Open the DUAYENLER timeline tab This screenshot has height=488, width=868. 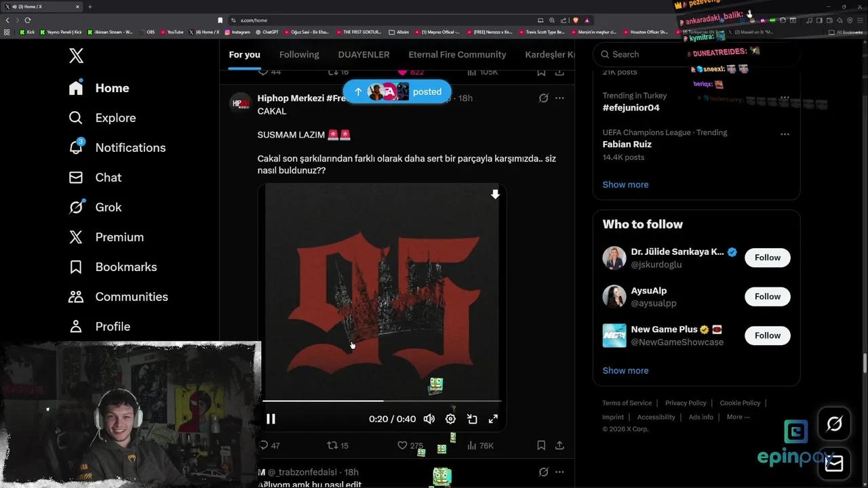[363, 54]
